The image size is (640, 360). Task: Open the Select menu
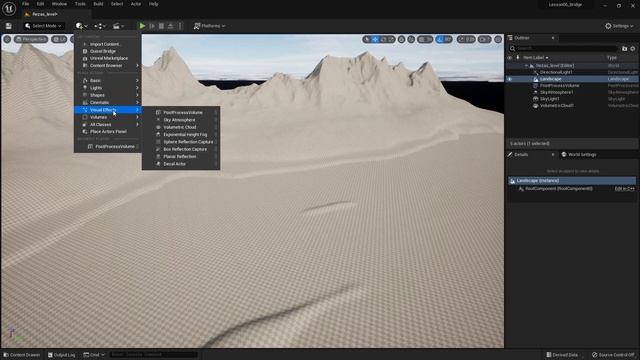117,4
